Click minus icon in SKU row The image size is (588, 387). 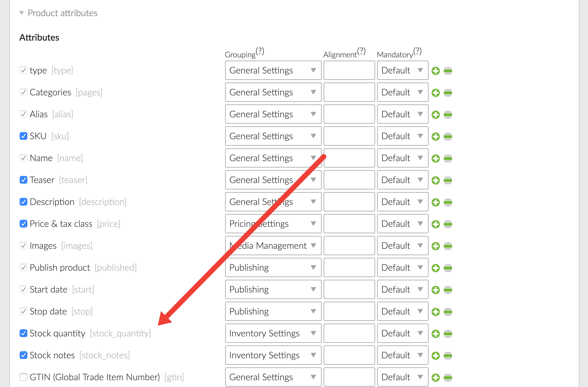448,137
